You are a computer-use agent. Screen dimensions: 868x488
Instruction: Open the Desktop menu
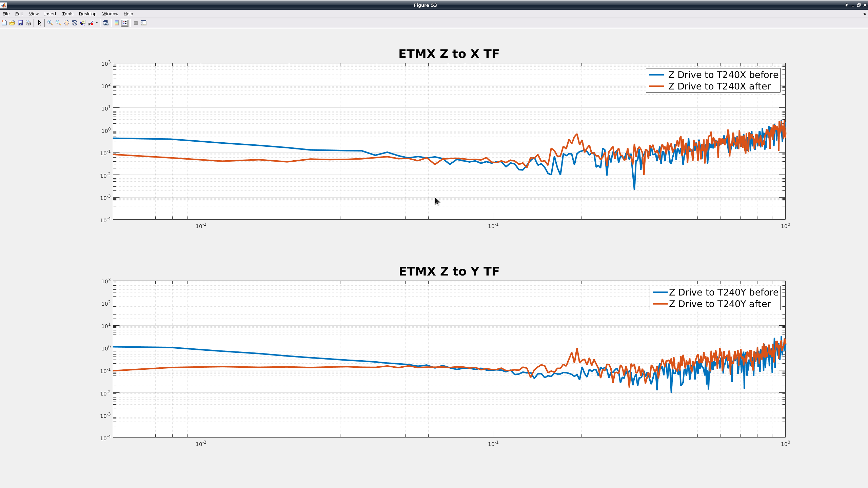(x=87, y=14)
